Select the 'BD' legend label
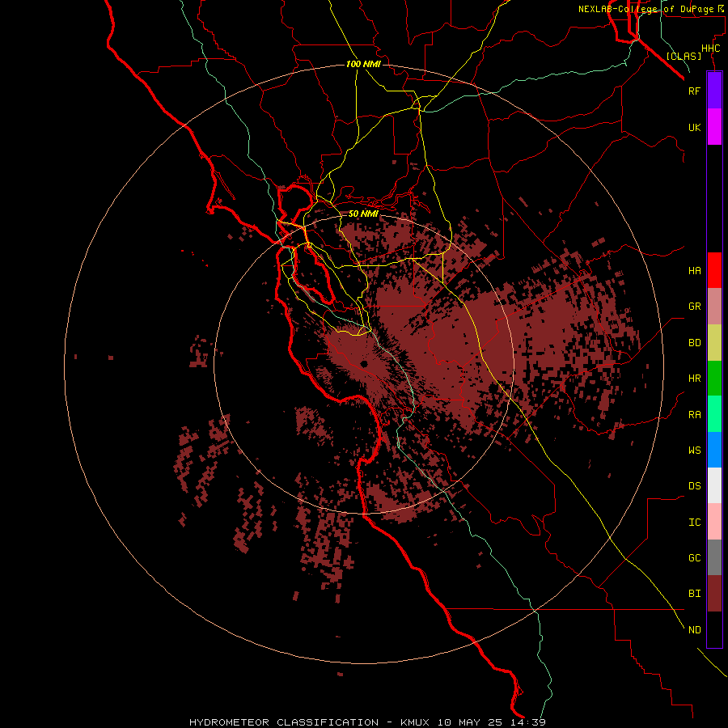Screen dimensions: 728x728 click(x=694, y=343)
